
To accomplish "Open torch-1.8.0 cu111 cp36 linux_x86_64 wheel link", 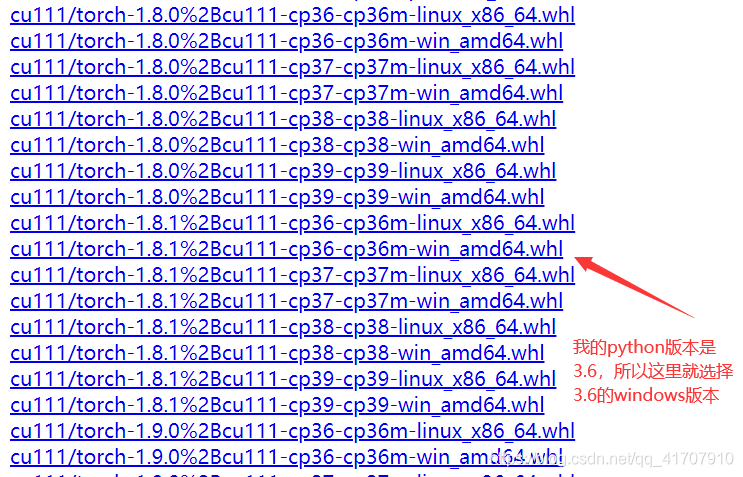I will pyautogui.click(x=292, y=16).
